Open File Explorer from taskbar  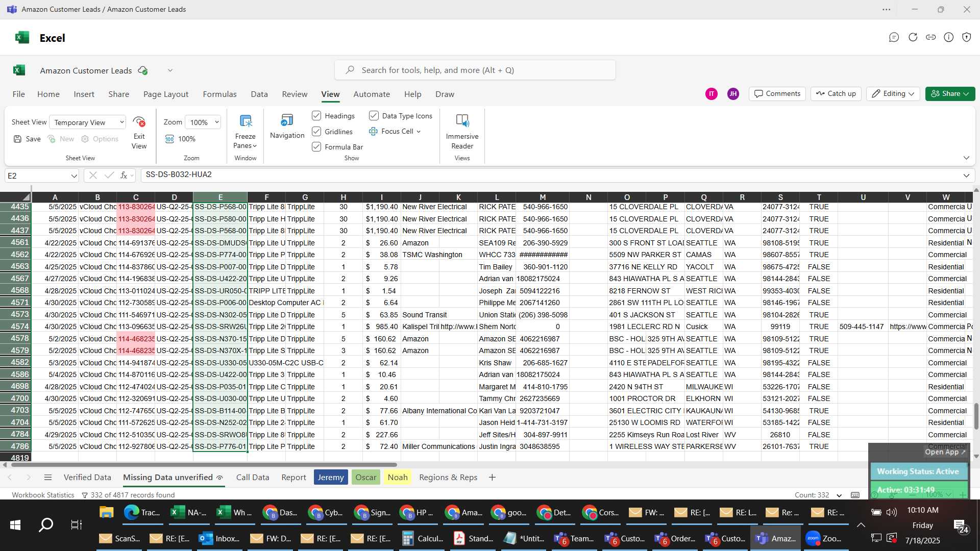[106, 513]
